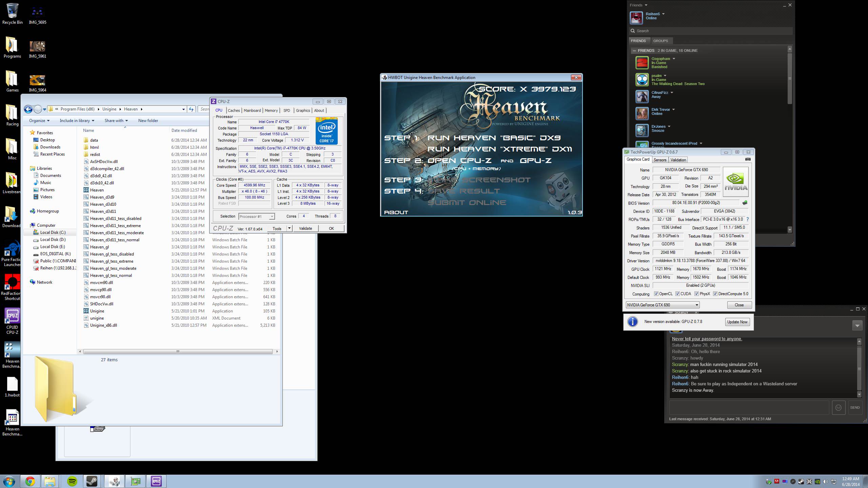Viewport: 868px width, 488px height.
Task: Click the GPU-Z Close button
Action: (x=739, y=305)
